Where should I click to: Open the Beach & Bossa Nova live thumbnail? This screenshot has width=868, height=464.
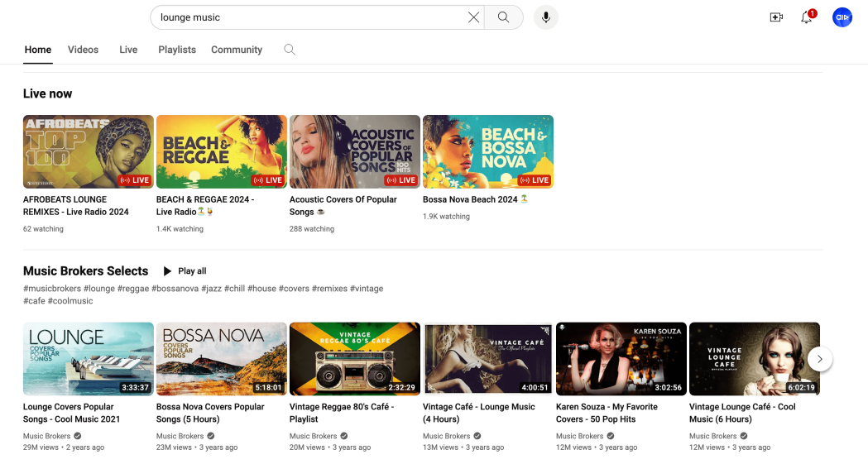488,151
